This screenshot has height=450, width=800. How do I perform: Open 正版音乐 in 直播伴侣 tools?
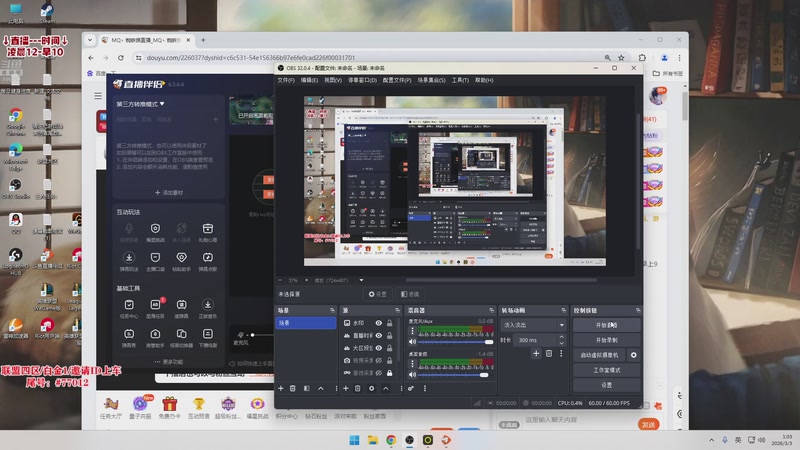pos(208,308)
